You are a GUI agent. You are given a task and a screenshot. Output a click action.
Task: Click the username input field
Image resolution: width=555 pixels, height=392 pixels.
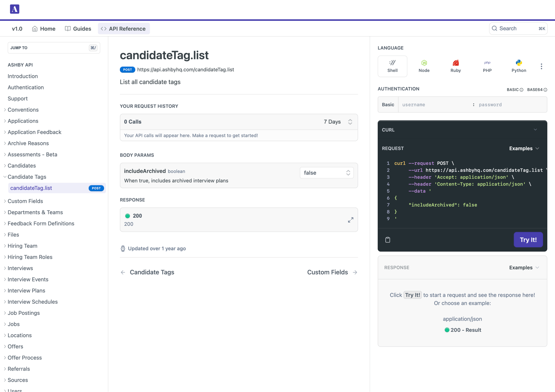pyautogui.click(x=433, y=104)
